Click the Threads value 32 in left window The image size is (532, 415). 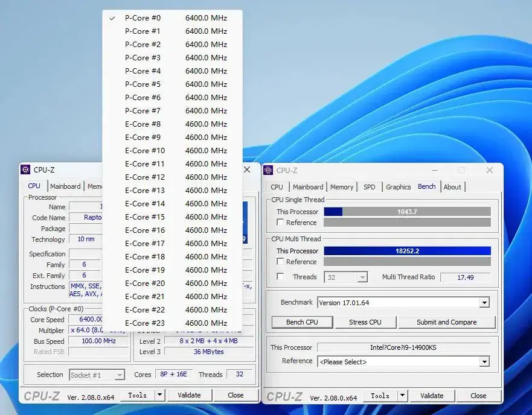click(240, 374)
